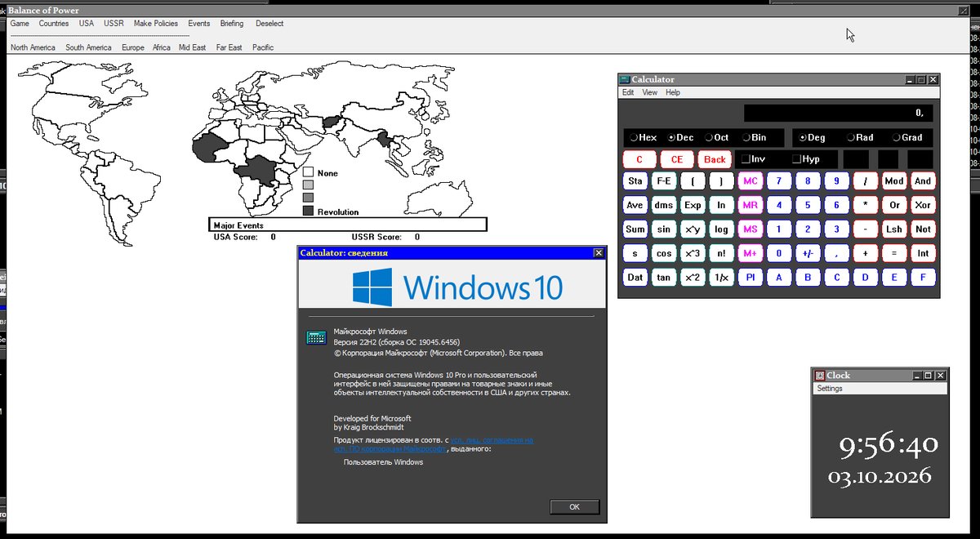Open the USSR menu
The height and width of the screenshot is (539, 980).
114,24
